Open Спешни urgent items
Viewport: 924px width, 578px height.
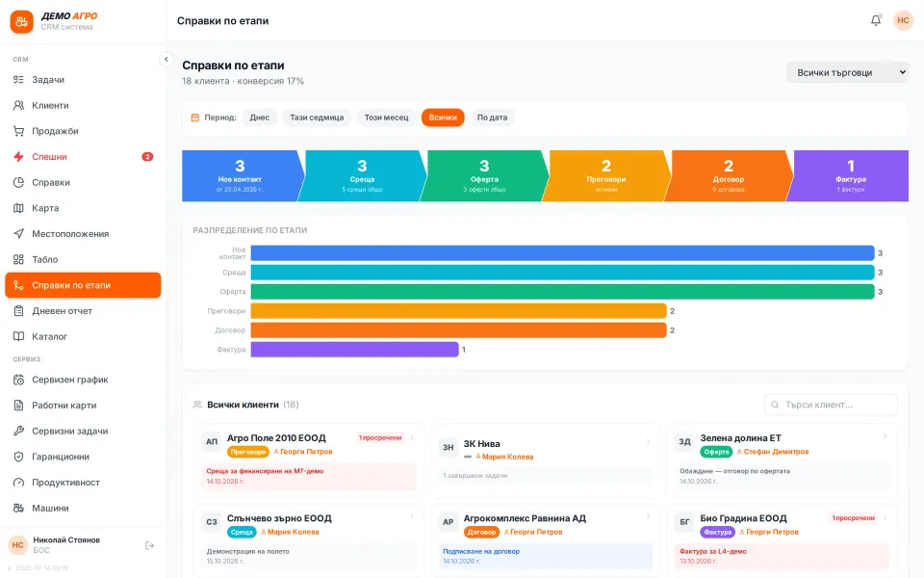83,157
